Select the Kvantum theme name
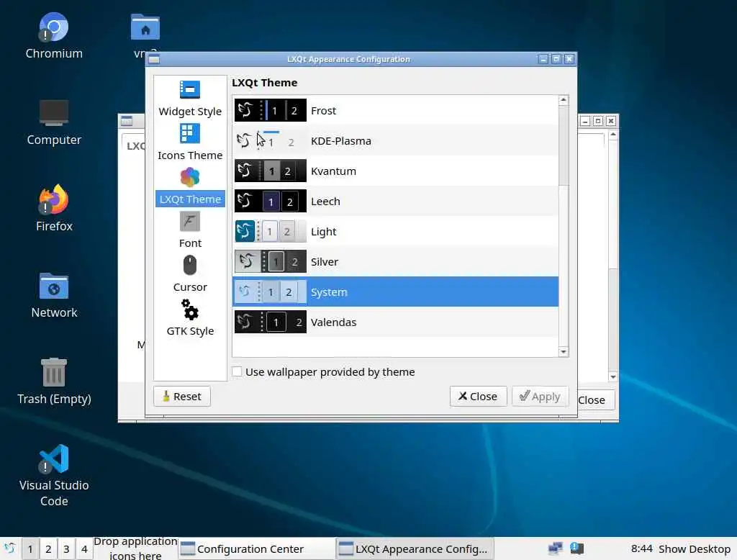 333,171
